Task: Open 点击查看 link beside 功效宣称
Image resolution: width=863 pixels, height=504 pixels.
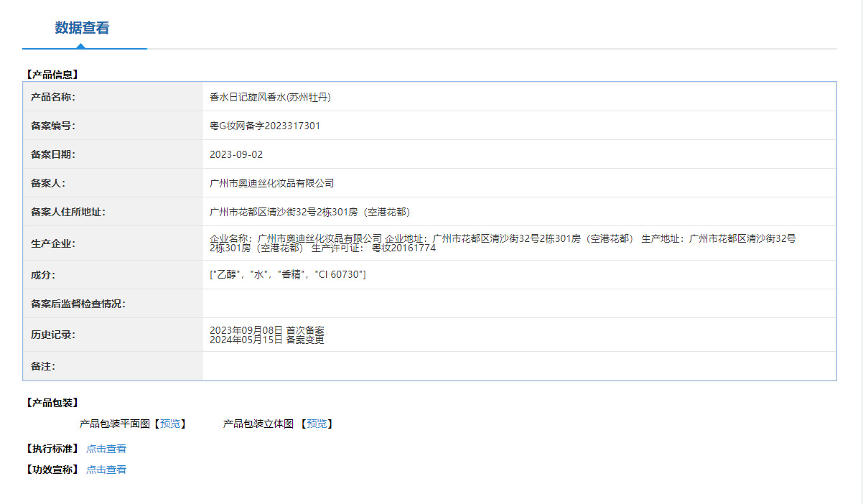Action: [106, 470]
